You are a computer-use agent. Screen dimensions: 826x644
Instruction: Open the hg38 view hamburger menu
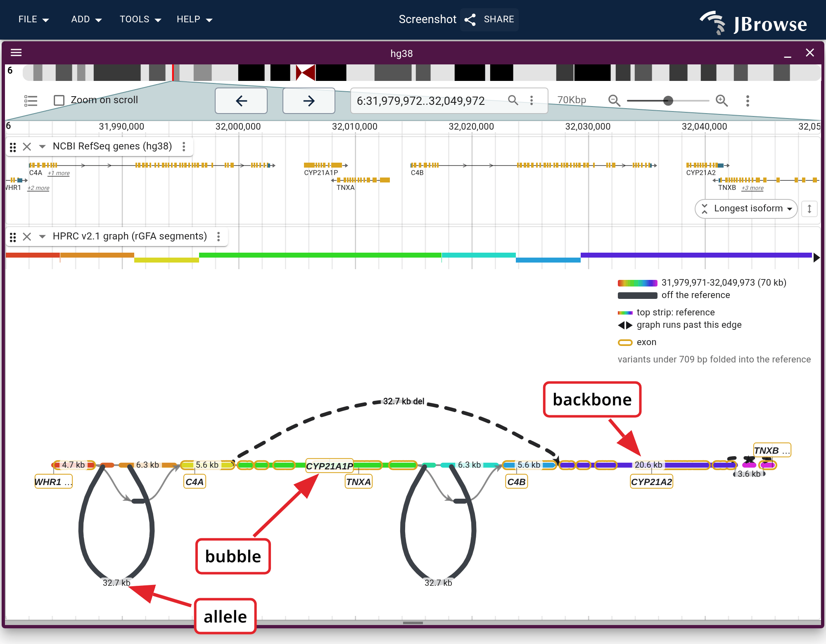(16, 53)
